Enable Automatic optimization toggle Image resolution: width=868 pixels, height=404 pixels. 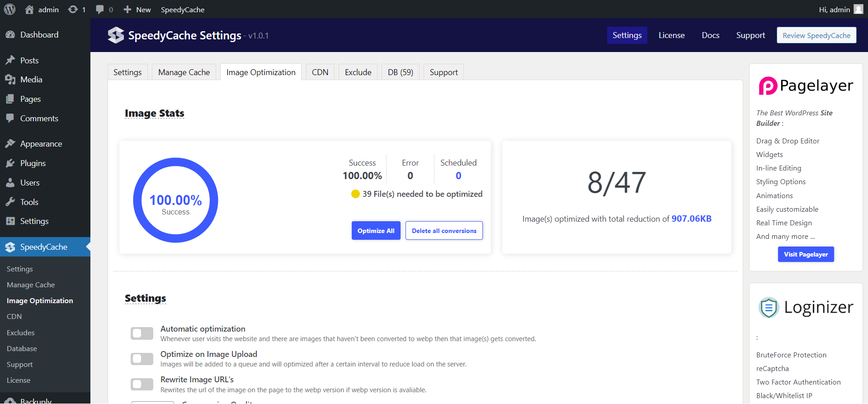point(142,333)
